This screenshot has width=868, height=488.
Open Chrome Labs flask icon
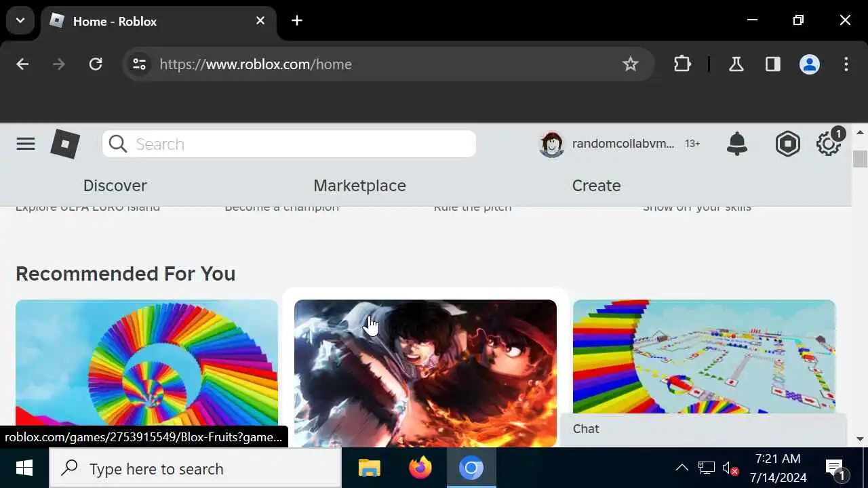tap(736, 64)
